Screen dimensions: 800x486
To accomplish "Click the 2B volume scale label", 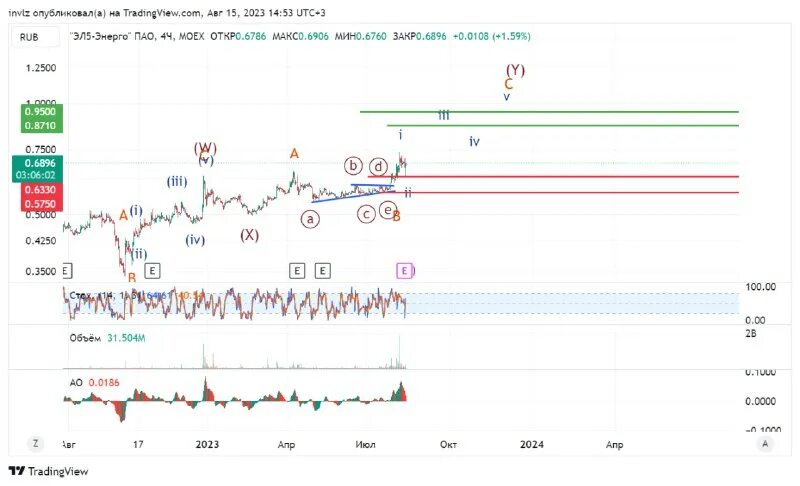I will [x=751, y=334].
